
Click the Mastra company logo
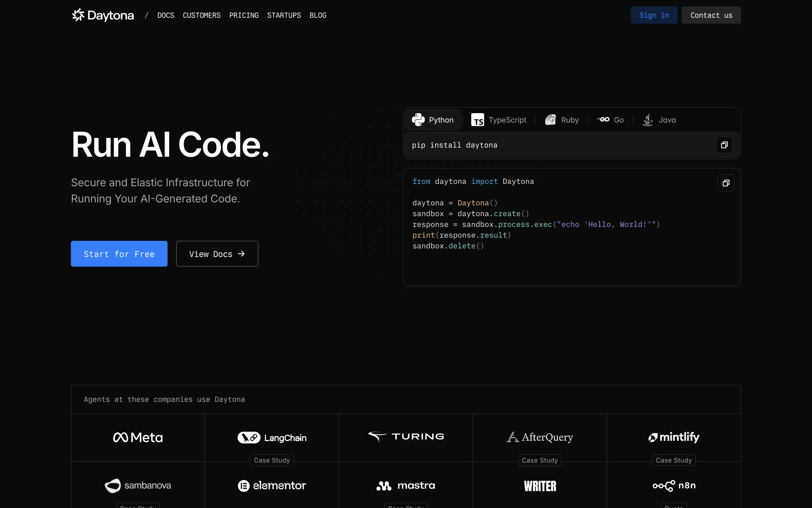click(406, 485)
